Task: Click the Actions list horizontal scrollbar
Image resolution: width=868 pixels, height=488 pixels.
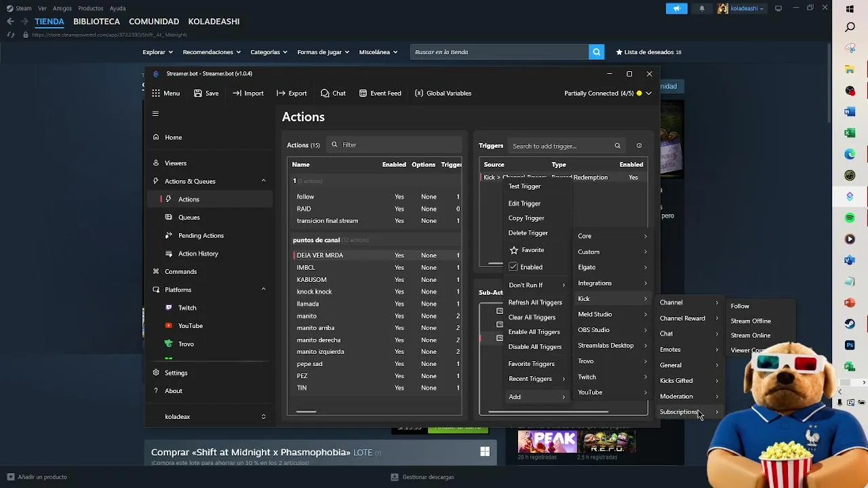Action: pos(307,411)
